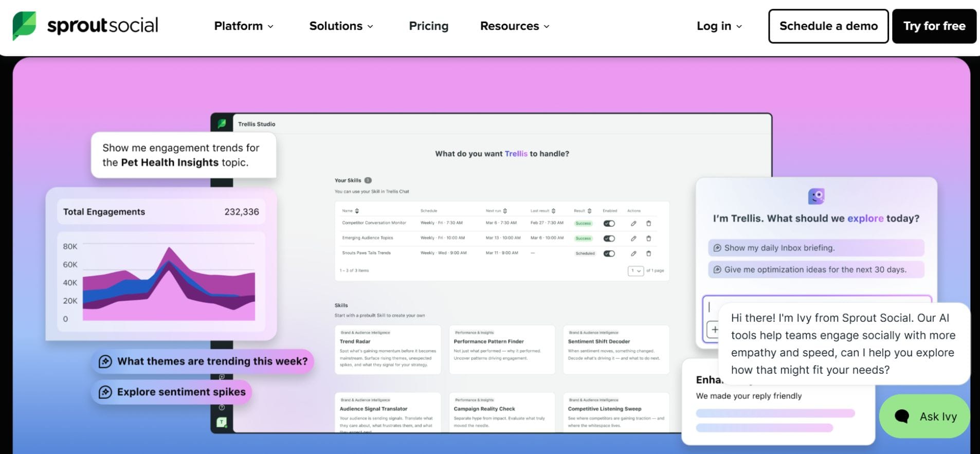Open the Performance Pattern Finder skill card
Viewport: 980px width, 454px height.
click(x=502, y=350)
